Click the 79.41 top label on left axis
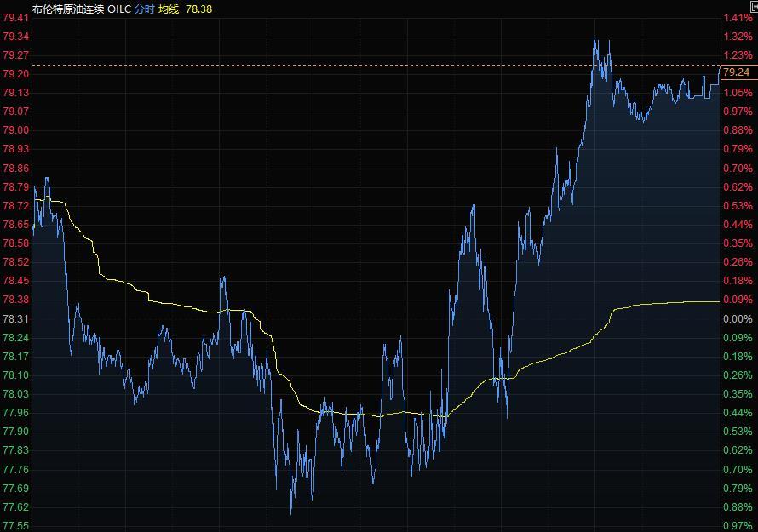Screen dimensions: 758x532 (x=16, y=18)
